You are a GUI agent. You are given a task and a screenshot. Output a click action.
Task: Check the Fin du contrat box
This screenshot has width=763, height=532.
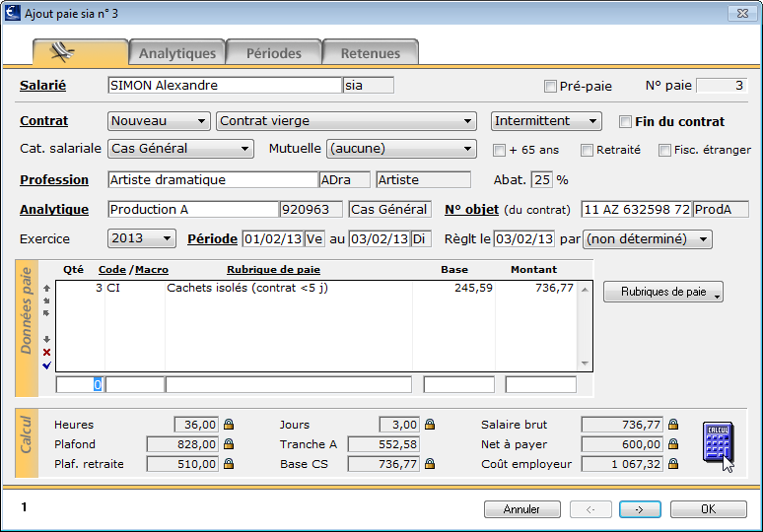tap(625, 121)
